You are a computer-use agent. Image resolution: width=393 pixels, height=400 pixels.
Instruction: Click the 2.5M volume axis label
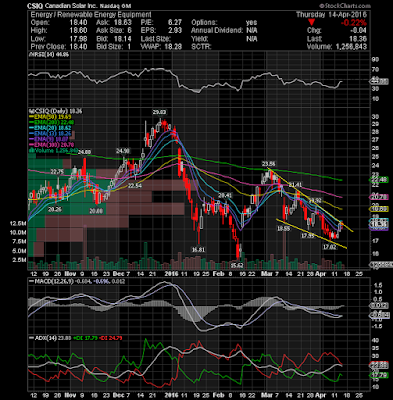pyautogui.click(x=19, y=260)
